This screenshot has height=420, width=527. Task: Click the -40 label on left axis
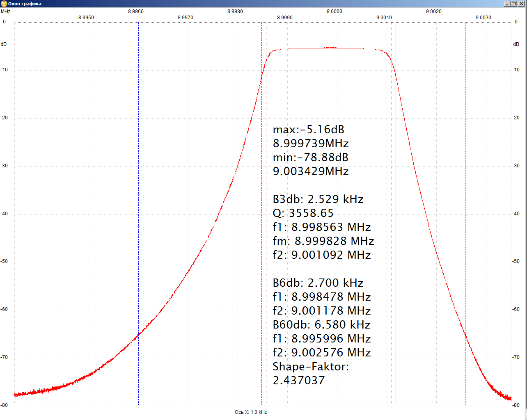pos(4,214)
